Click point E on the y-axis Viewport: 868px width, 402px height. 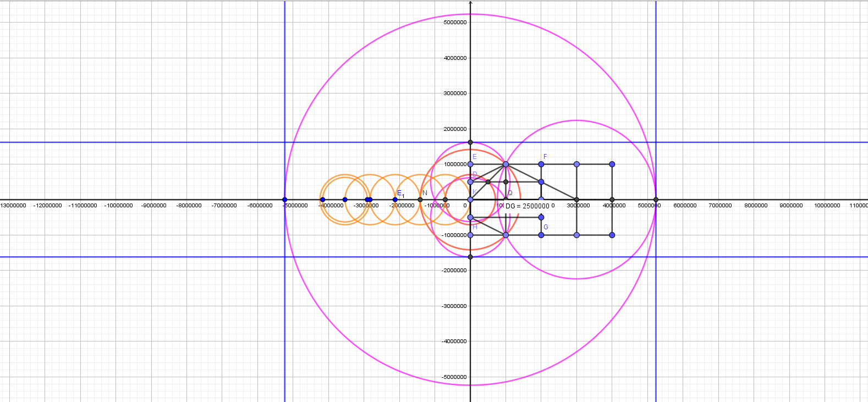[470, 164]
